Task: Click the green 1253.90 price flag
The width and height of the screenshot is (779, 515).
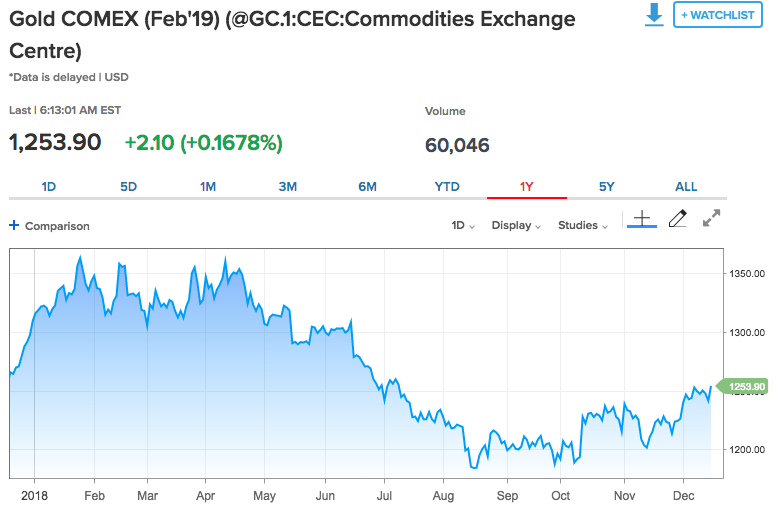Action: pos(745,387)
